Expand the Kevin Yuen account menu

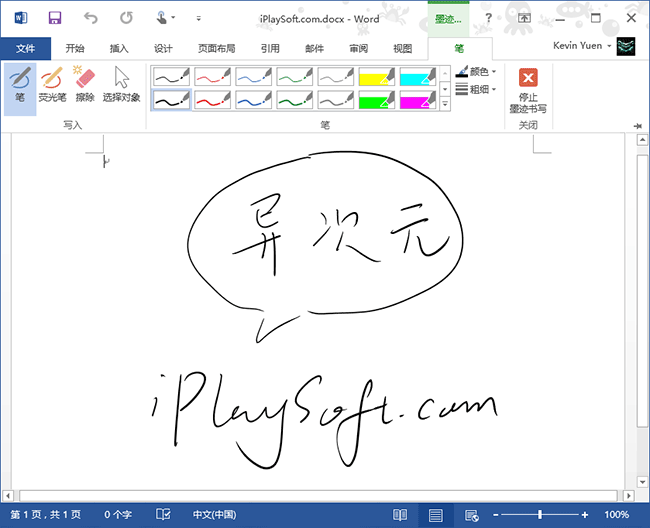pos(583,46)
